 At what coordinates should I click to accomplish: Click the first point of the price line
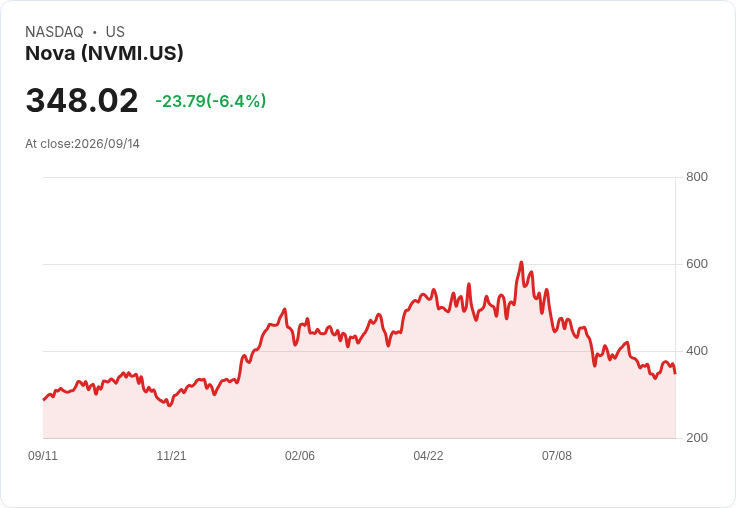coord(44,400)
